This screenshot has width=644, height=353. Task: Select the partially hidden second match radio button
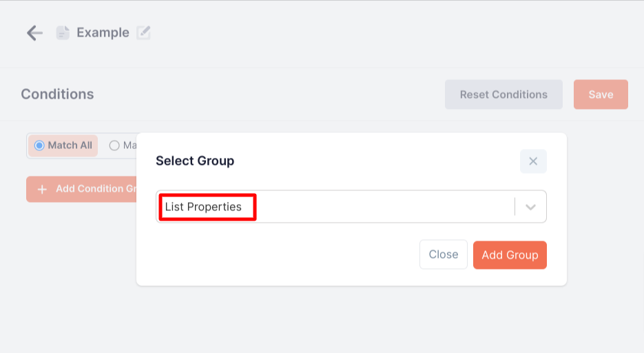114,145
